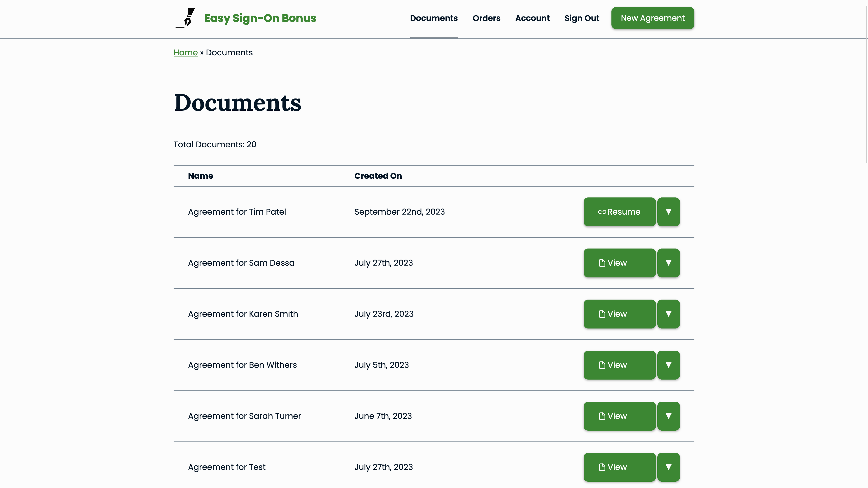This screenshot has height=488, width=868.
Task: View the Sarah Turner agreement document
Action: pyautogui.click(x=619, y=416)
